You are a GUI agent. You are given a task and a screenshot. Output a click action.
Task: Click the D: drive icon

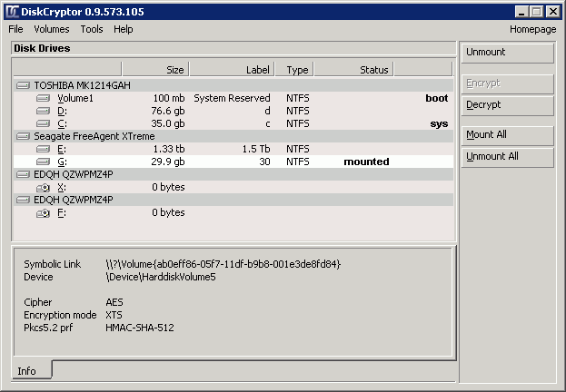(x=44, y=111)
